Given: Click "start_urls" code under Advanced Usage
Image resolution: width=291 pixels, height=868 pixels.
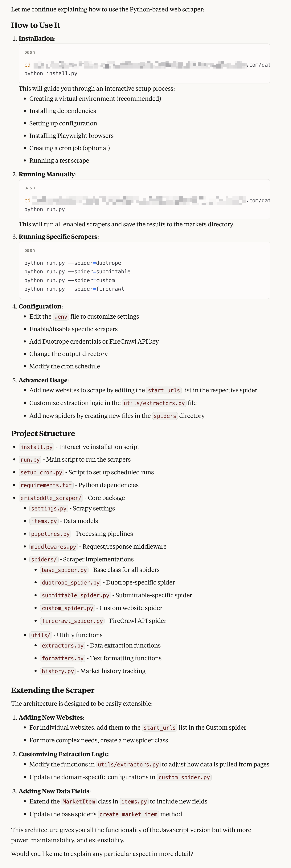Looking at the screenshot, I should pos(164,391).
